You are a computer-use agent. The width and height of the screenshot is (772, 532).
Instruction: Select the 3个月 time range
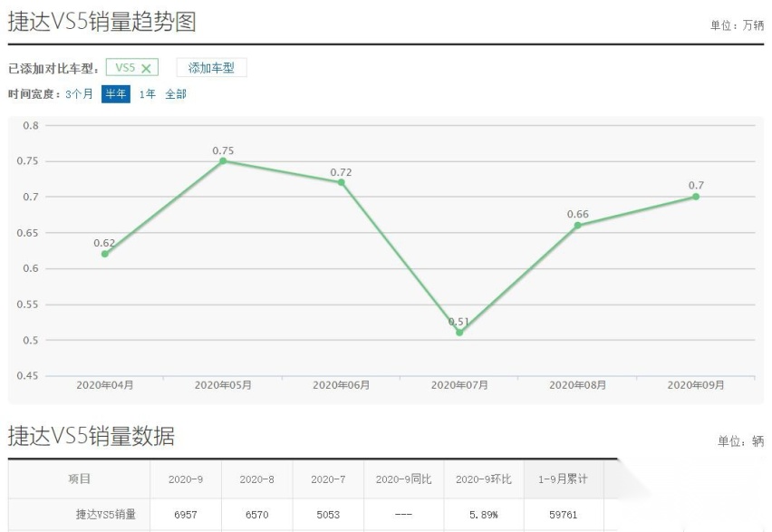(79, 94)
